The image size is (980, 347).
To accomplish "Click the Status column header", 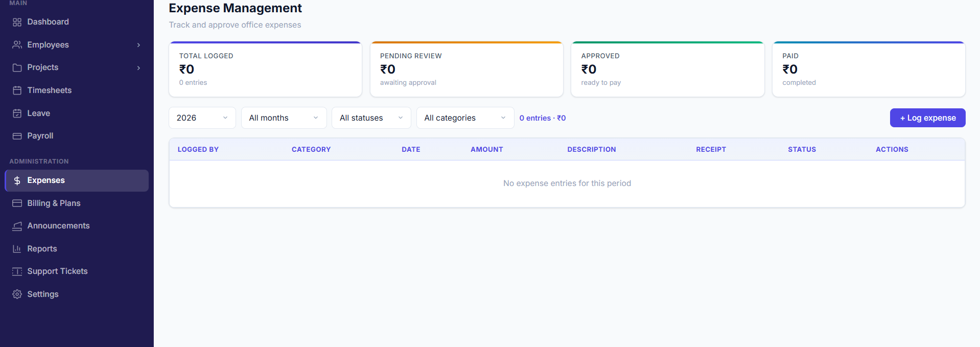I will (x=802, y=149).
